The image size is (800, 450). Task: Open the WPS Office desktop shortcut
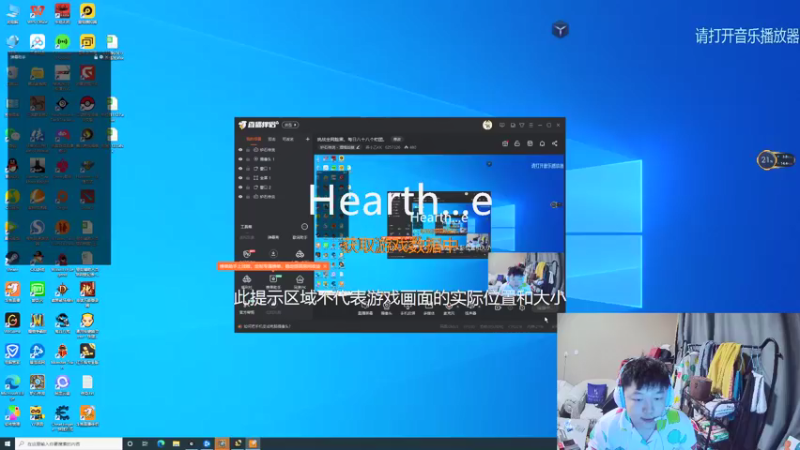(x=37, y=13)
